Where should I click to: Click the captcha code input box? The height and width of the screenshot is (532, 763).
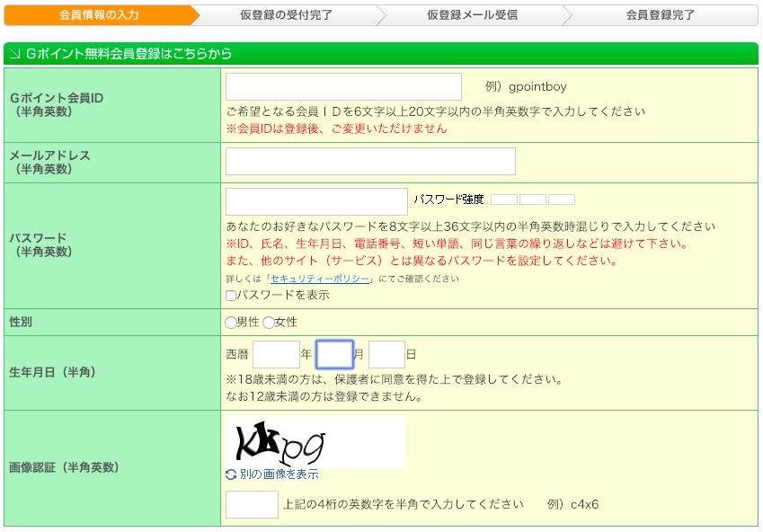(252, 504)
